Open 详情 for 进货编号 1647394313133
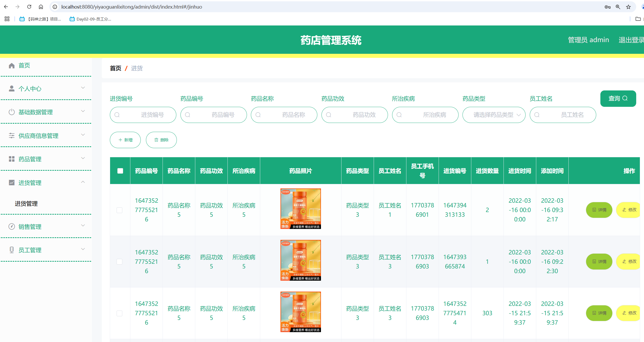Screen dimensions: 644x342 click(599, 210)
